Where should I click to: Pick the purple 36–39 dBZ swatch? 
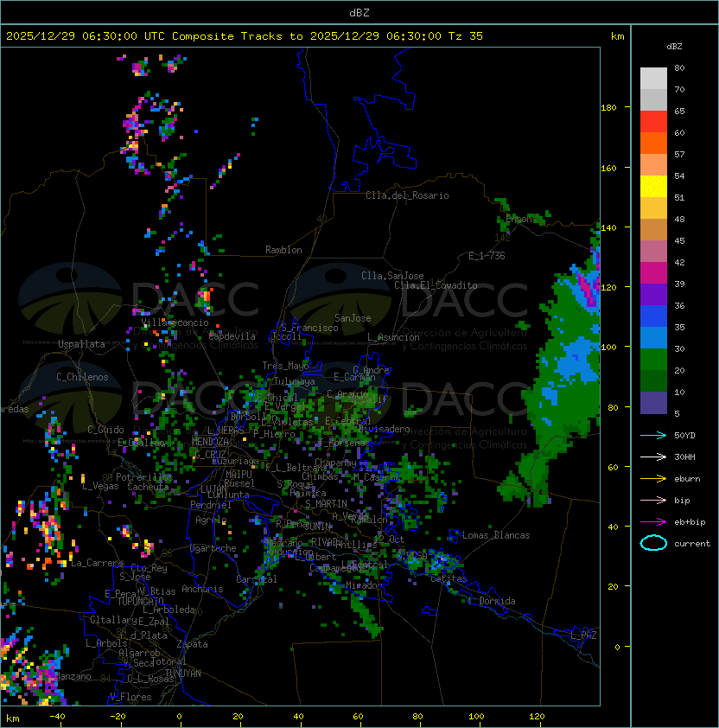[x=653, y=294]
